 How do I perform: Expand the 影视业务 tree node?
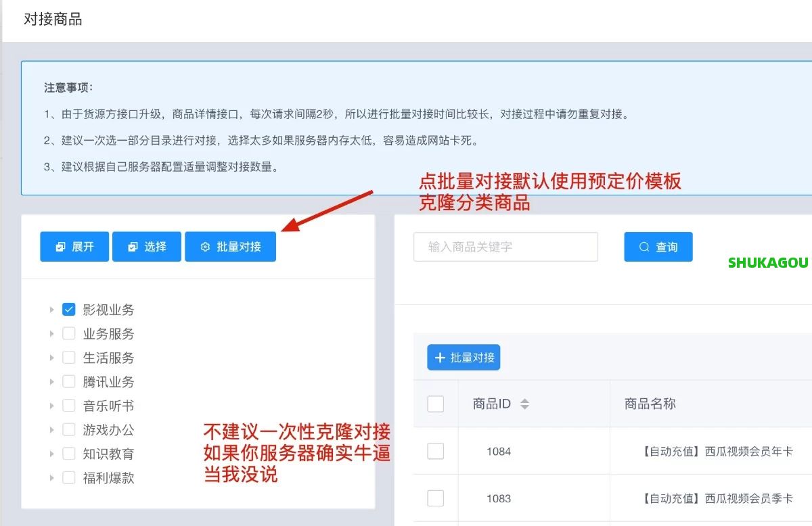[52, 309]
